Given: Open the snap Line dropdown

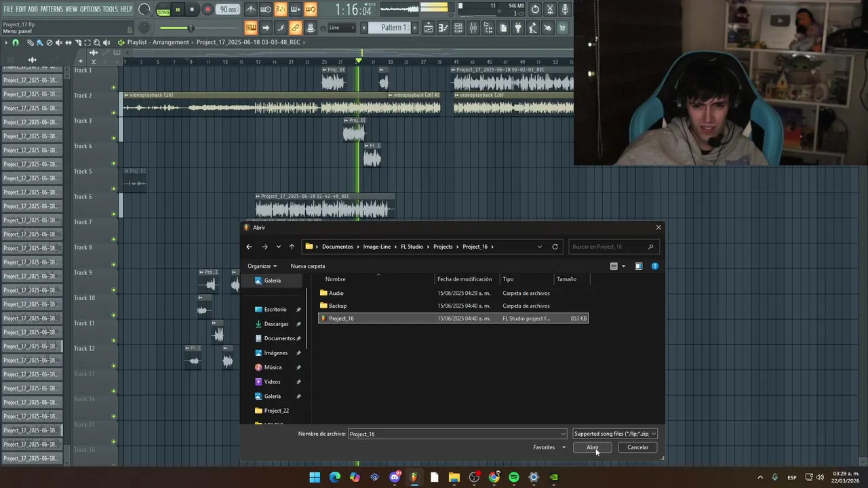Looking at the screenshot, I should pos(341,28).
